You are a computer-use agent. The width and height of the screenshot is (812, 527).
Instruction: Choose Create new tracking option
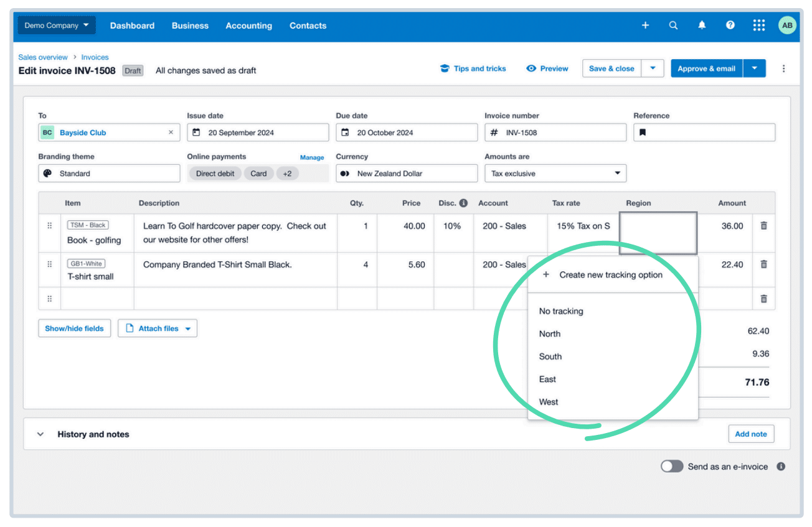pyautogui.click(x=613, y=274)
